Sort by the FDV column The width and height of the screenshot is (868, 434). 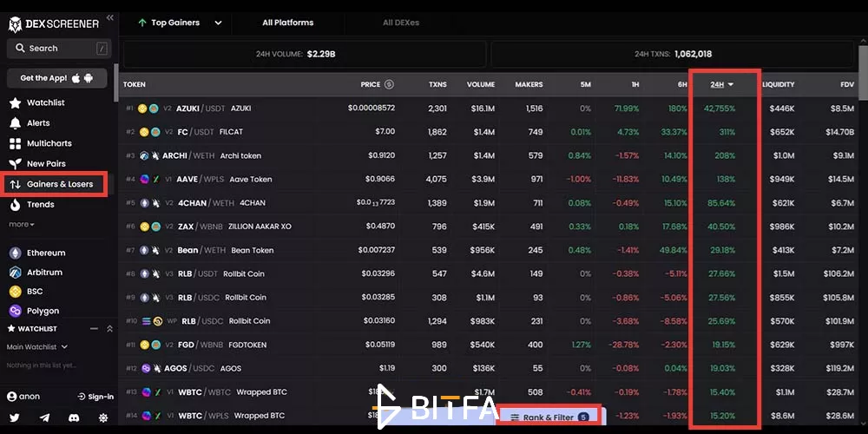click(x=847, y=85)
